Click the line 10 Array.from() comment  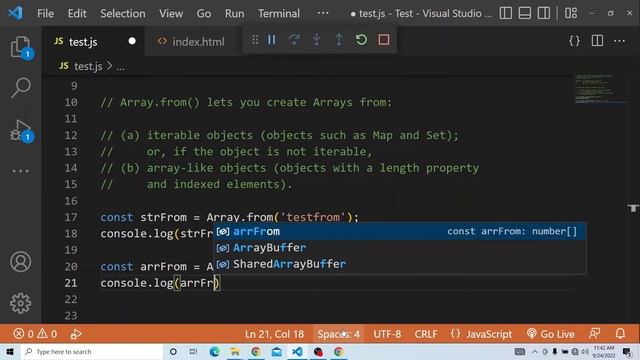(246, 102)
